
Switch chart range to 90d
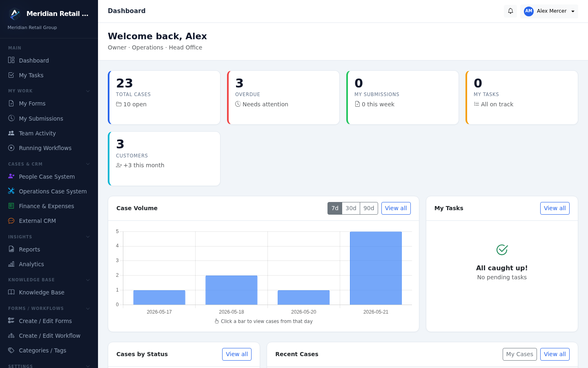click(369, 208)
